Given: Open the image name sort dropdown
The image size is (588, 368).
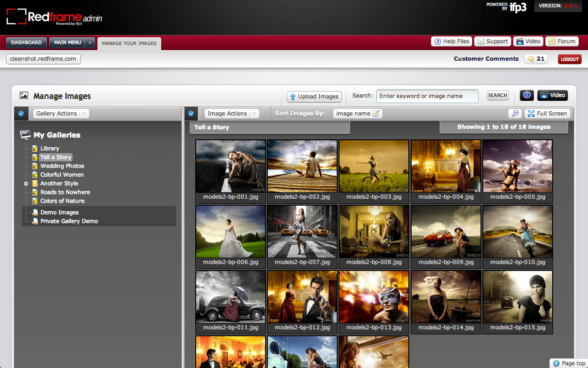Looking at the screenshot, I should 357,114.
